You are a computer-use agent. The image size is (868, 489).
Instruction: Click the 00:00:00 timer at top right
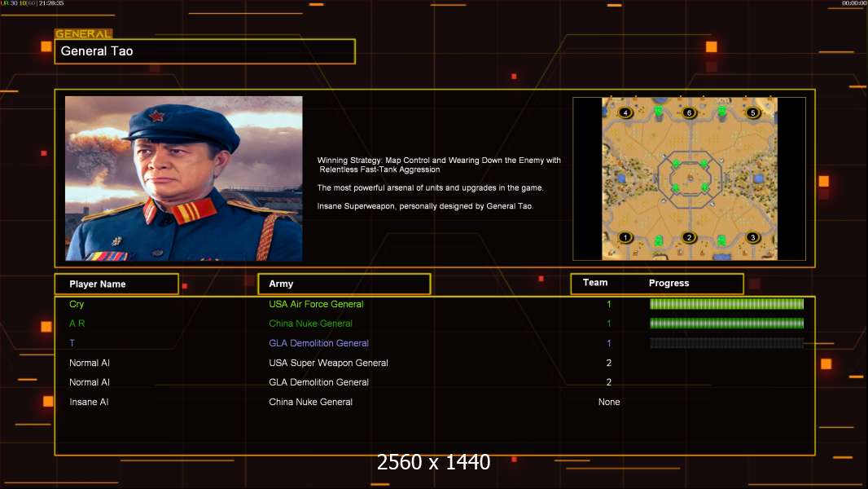(x=854, y=3)
